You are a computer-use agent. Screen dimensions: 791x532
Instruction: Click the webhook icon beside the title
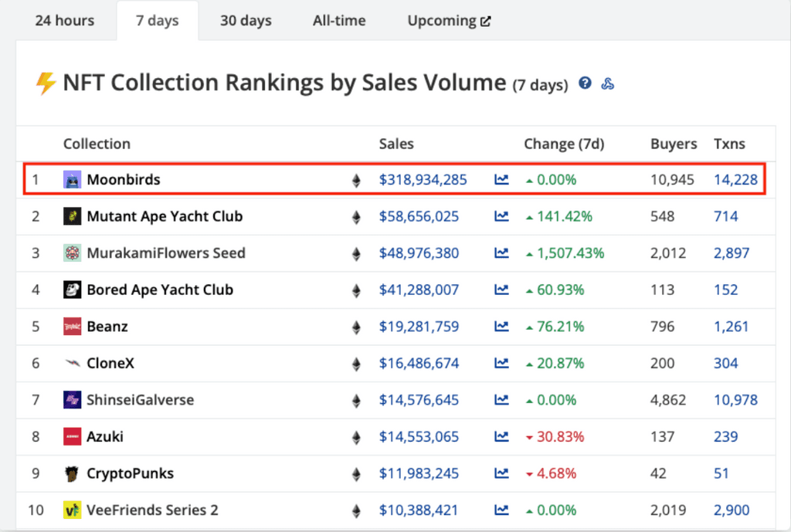608,83
